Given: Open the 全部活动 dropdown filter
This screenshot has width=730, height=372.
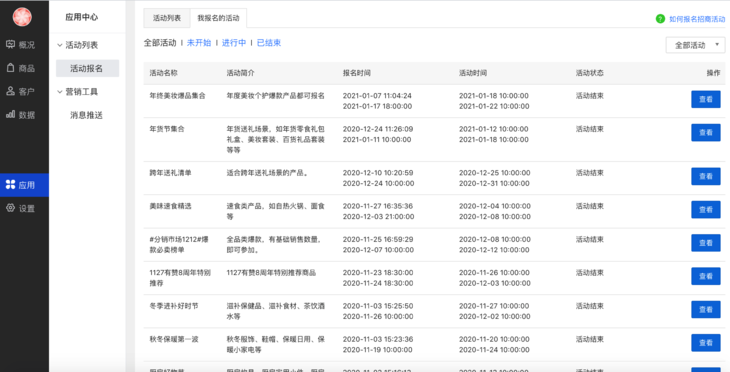Looking at the screenshot, I should coord(695,45).
